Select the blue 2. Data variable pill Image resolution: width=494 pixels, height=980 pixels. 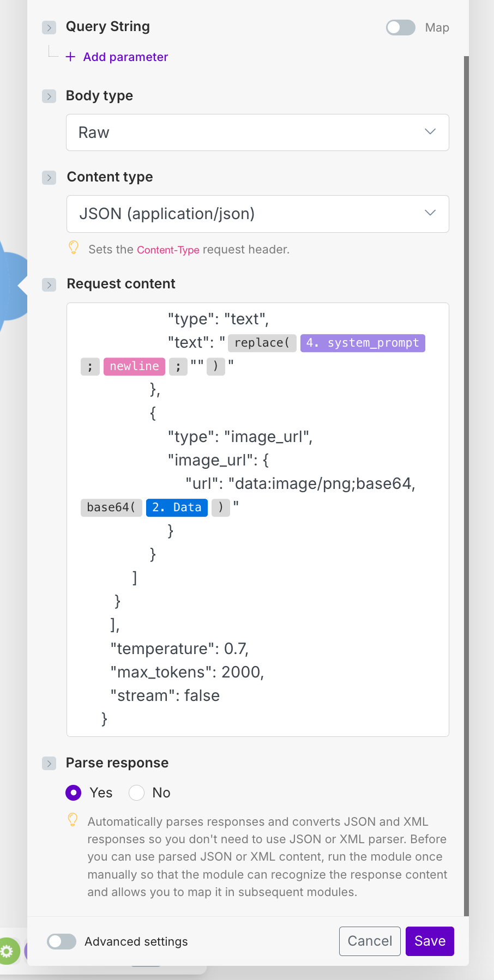(x=177, y=507)
